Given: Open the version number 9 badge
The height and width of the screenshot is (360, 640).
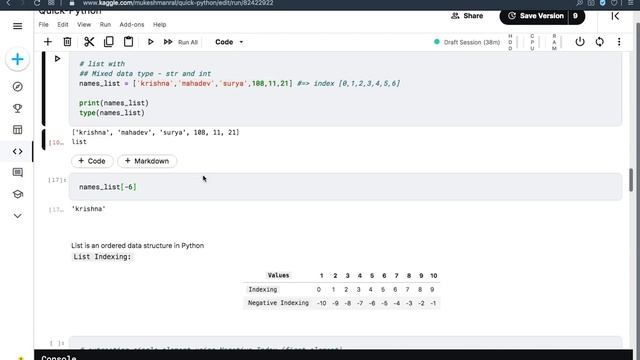Looking at the screenshot, I should 576,16.
